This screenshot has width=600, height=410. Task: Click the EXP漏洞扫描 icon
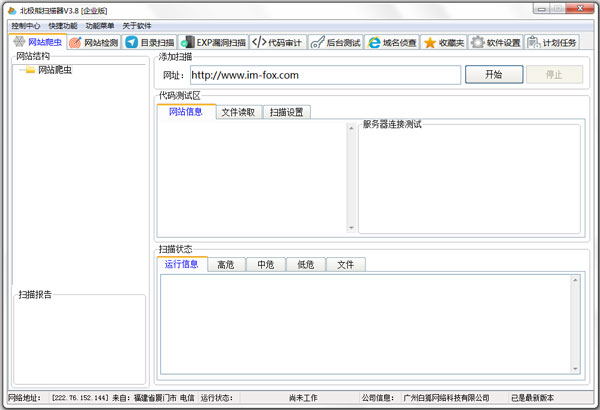188,43
